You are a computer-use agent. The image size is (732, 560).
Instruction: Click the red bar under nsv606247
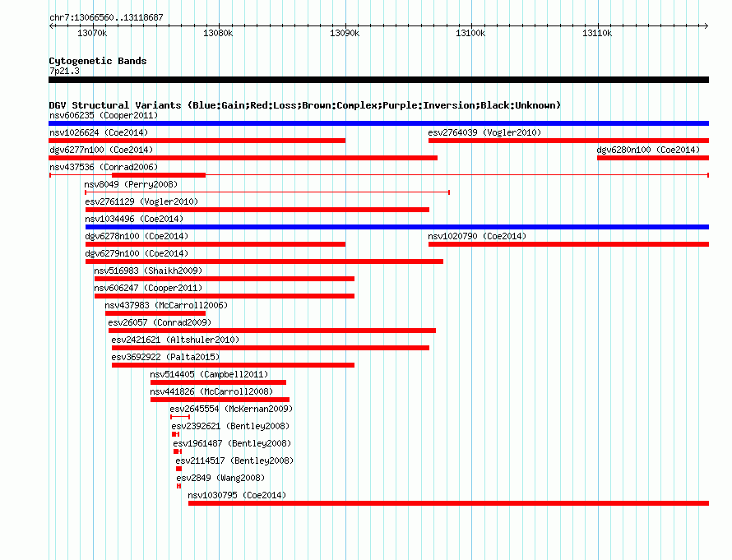coord(225,296)
